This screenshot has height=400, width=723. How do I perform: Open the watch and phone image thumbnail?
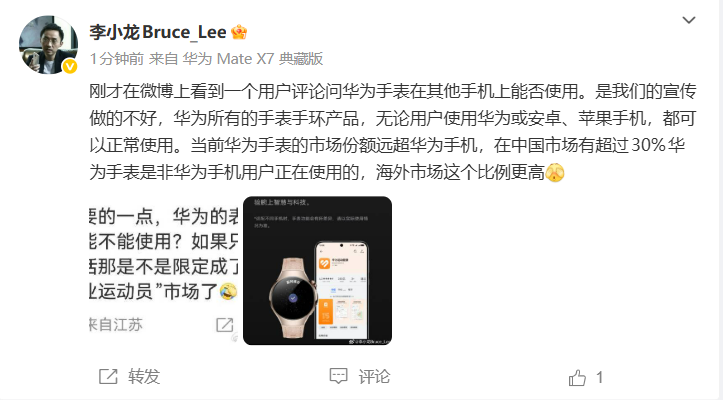click(x=317, y=271)
